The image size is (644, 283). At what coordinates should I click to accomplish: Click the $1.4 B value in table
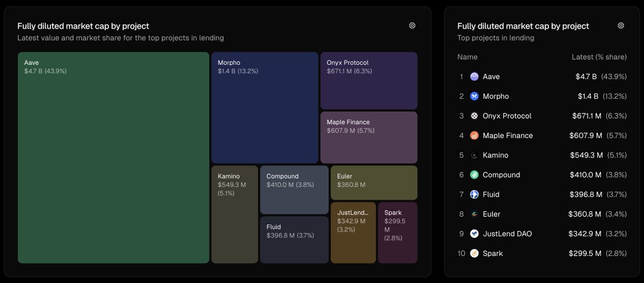point(588,96)
